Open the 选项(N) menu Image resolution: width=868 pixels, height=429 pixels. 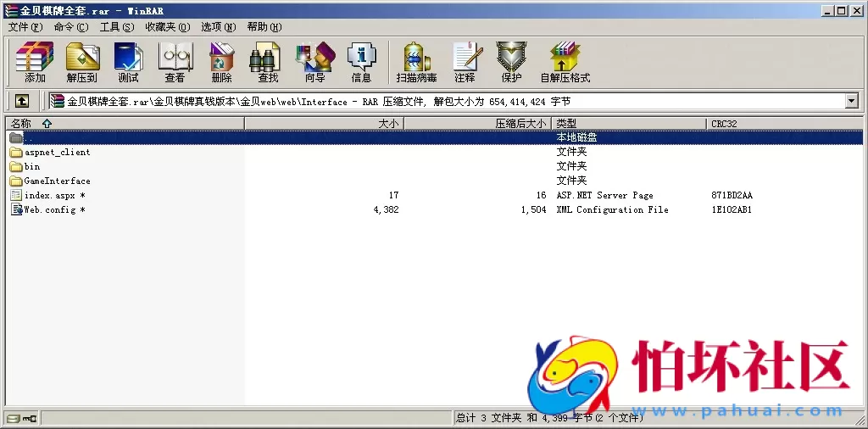[x=218, y=27]
